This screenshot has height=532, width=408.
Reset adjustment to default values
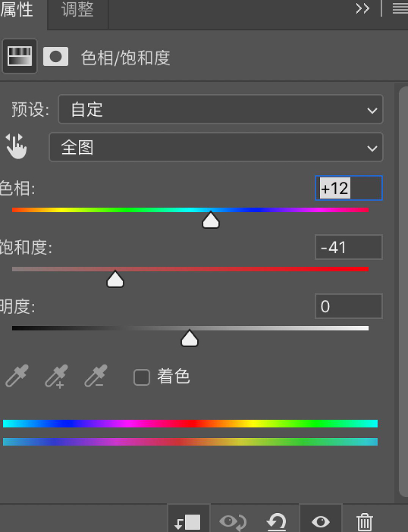276,521
